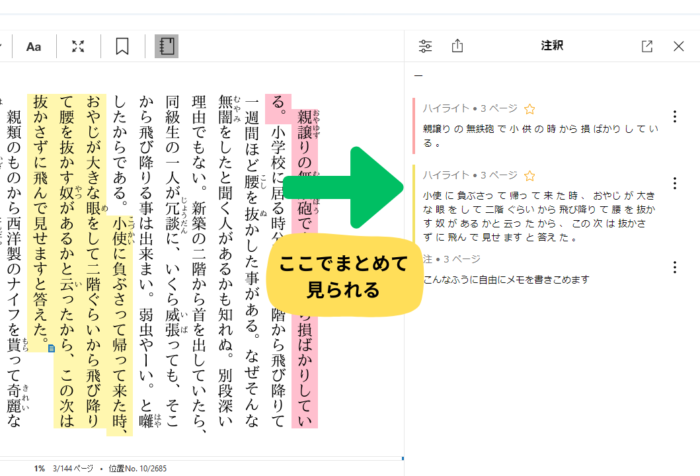The height and width of the screenshot is (476, 700).
Task: Open options menu for yellow highlight
Action: [675, 183]
